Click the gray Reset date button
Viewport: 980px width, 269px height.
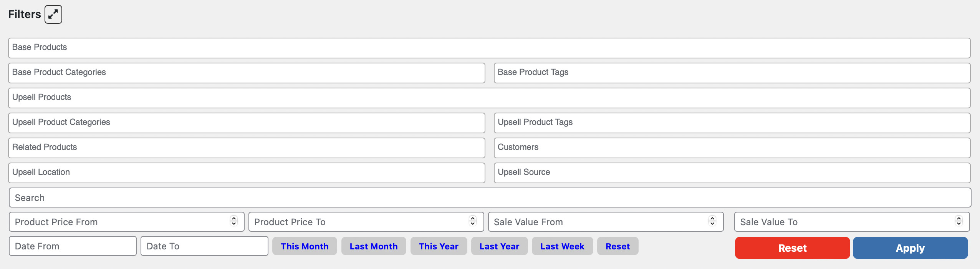(x=617, y=246)
